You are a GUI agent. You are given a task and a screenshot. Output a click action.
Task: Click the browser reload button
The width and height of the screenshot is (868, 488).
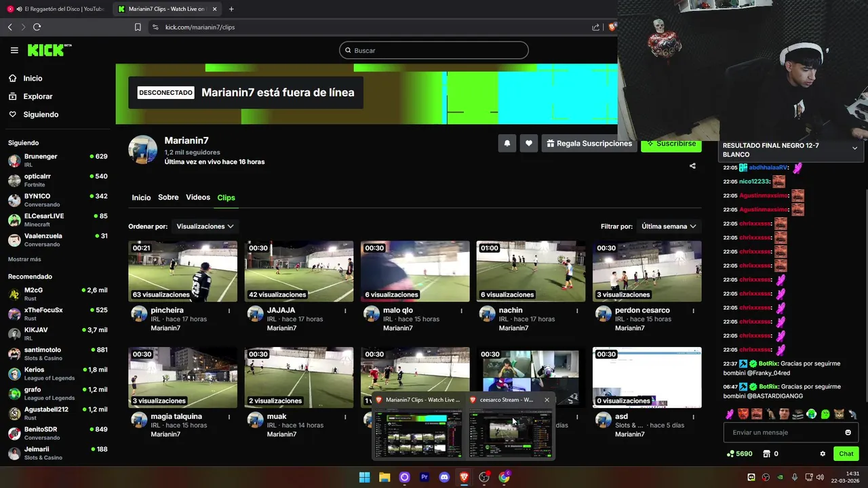click(x=37, y=27)
